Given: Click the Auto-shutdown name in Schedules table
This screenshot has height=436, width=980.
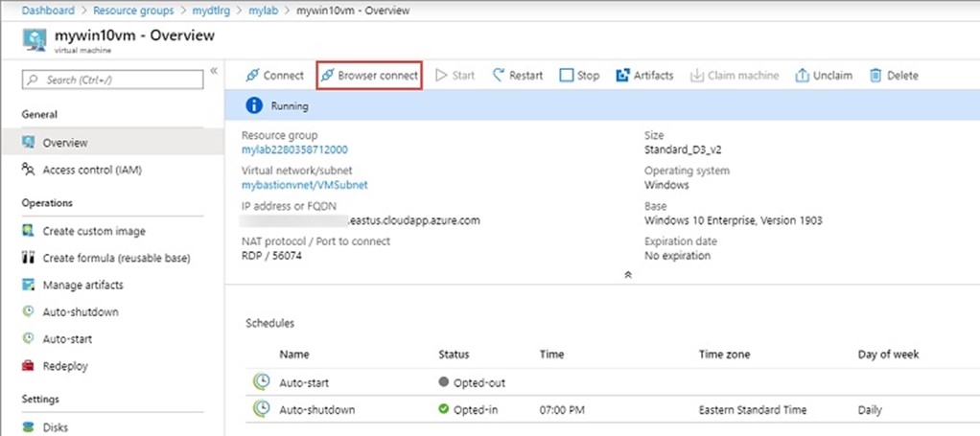Looking at the screenshot, I should (316, 410).
